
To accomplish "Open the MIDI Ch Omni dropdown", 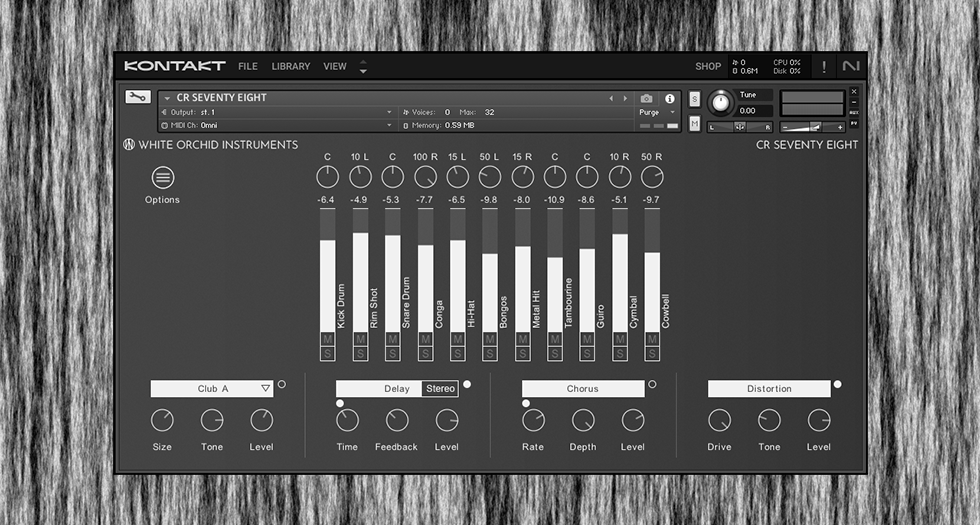I will pos(277,126).
